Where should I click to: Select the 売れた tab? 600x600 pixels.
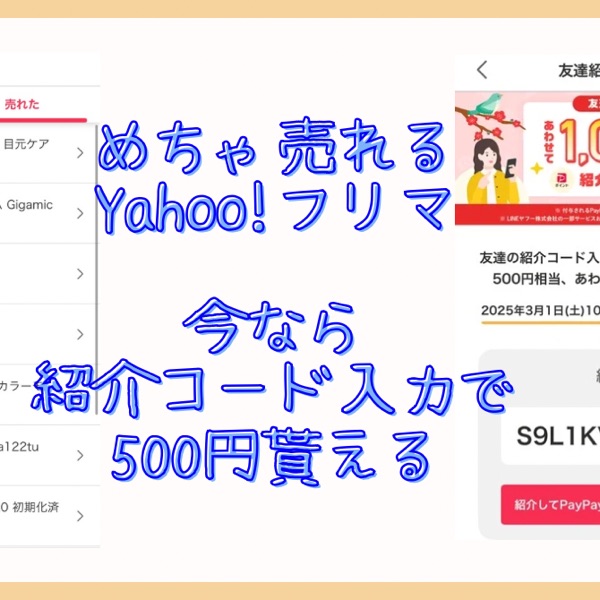tap(22, 104)
